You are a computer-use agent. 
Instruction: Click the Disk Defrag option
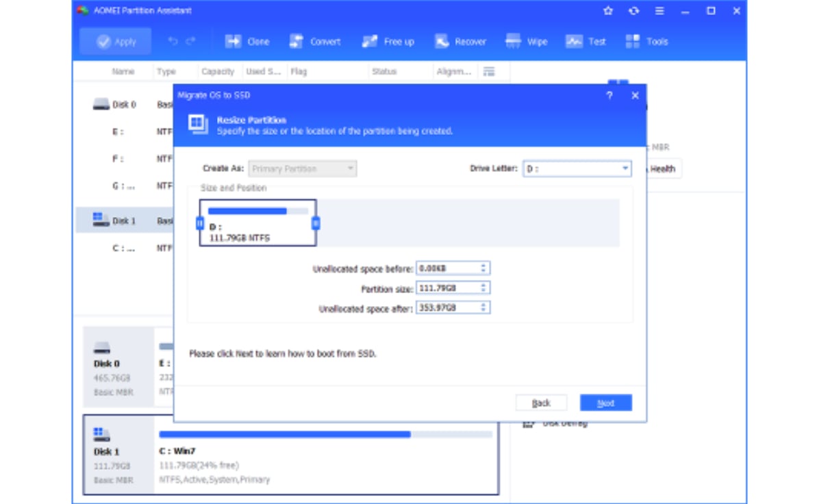[555, 424]
